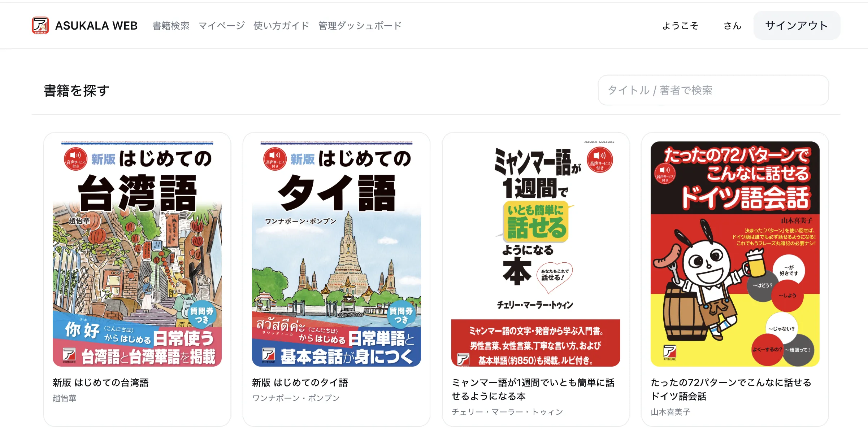The height and width of the screenshot is (433, 868).
Task: Select the title 新版 はじめてのタイ語
Action: pos(300,382)
